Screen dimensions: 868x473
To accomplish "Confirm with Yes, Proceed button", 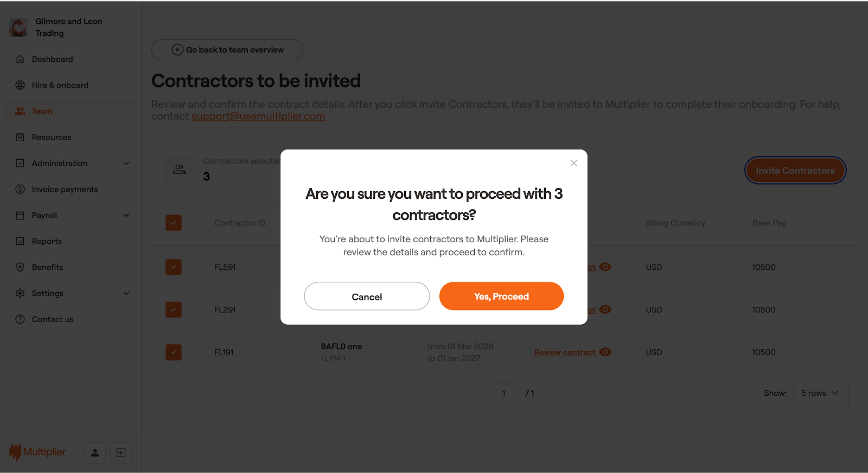I will (501, 296).
